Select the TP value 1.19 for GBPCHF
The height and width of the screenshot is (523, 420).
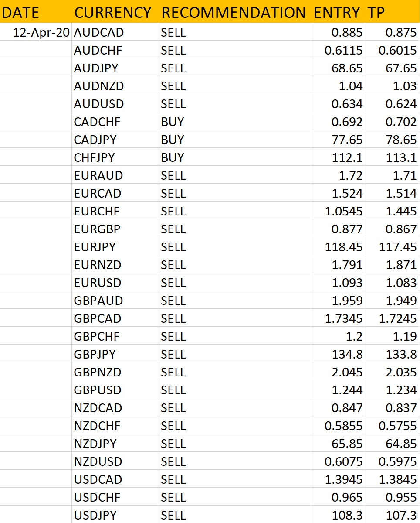tap(392, 336)
